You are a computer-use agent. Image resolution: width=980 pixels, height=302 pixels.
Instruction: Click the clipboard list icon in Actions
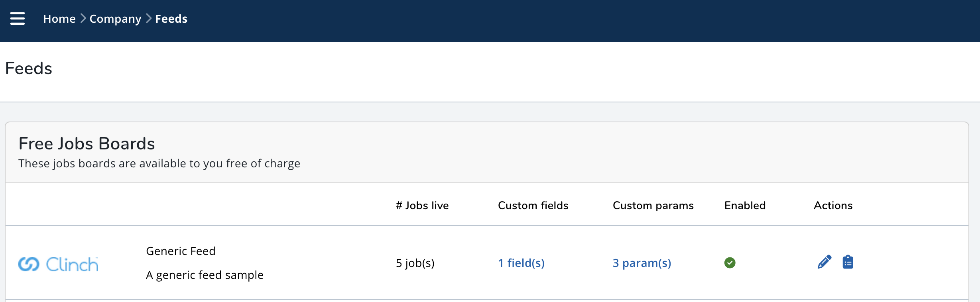[x=848, y=262]
